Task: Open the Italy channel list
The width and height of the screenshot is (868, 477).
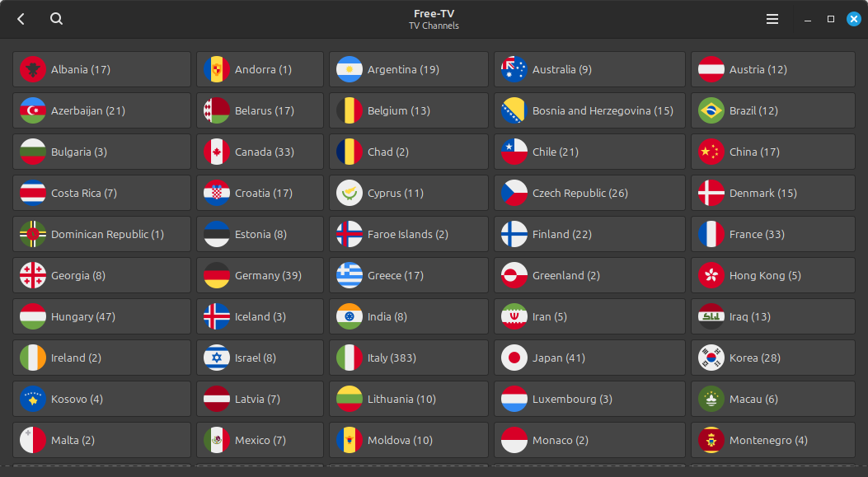Action: [x=408, y=358]
